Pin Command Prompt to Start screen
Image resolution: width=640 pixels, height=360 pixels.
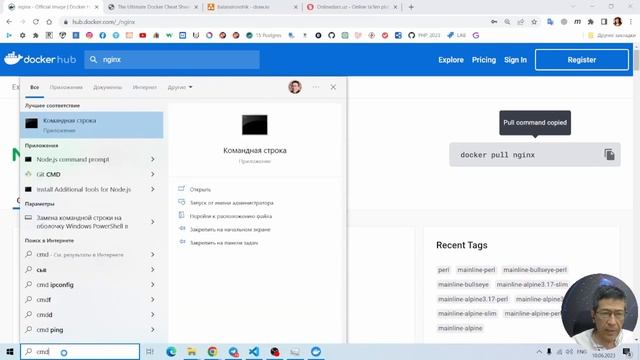click(230, 229)
